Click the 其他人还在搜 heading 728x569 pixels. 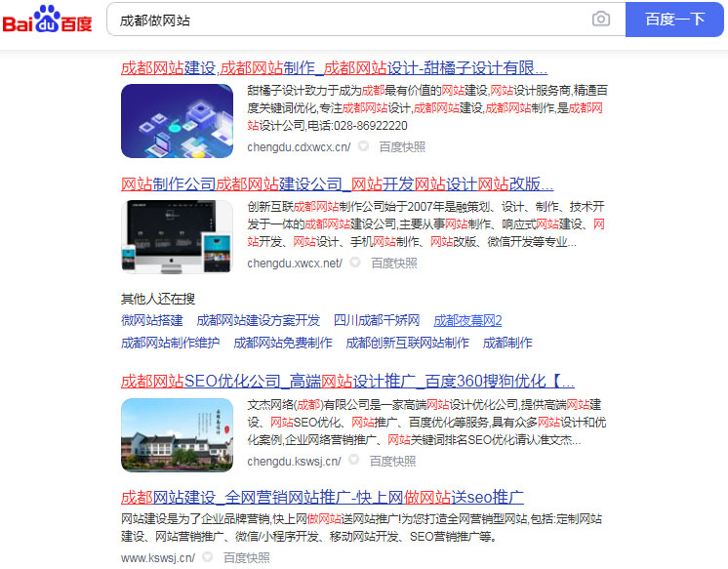(158, 299)
